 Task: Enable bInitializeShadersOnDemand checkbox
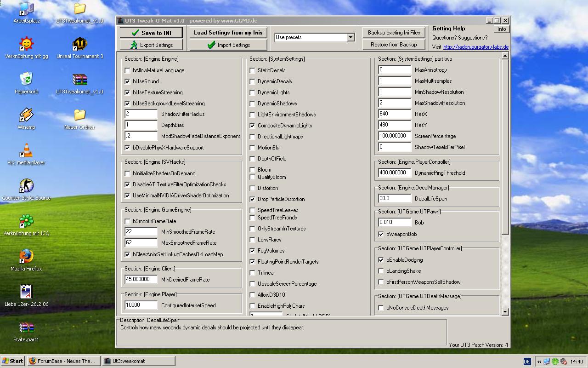(x=128, y=173)
